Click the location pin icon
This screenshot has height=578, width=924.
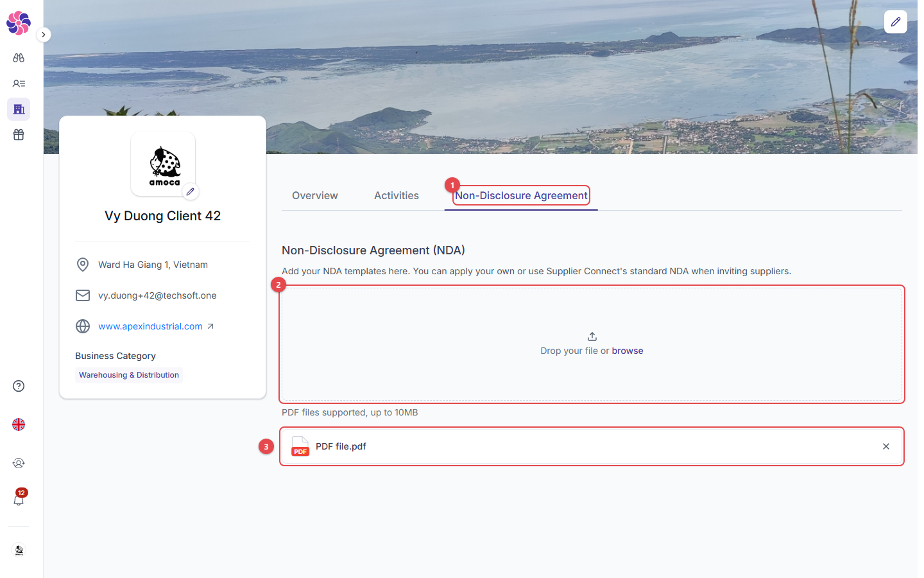[x=83, y=265]
